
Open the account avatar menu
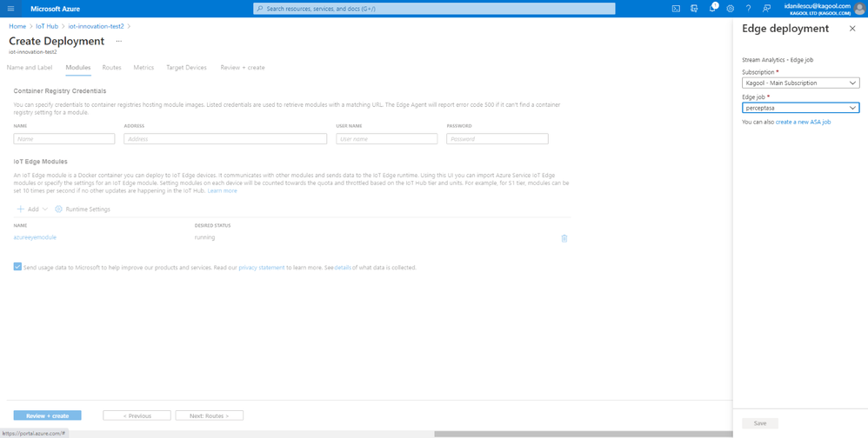click(859, 9)
